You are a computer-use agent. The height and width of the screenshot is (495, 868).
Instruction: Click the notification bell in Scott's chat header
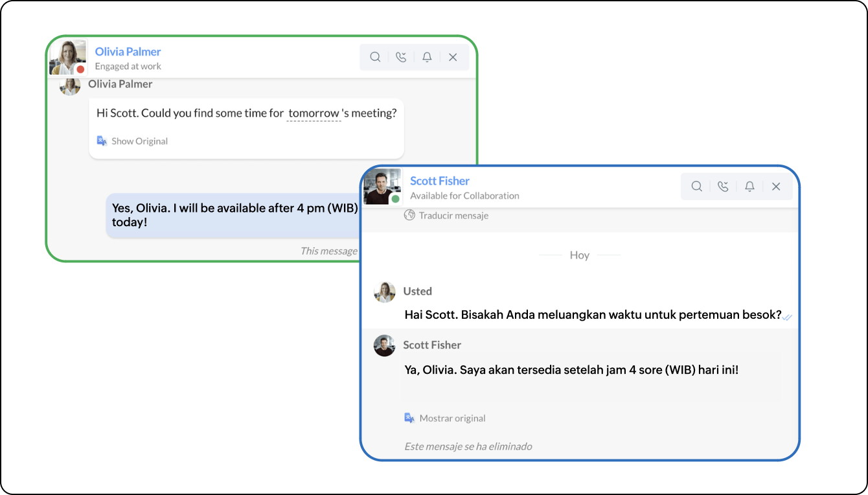coord(749,186)
